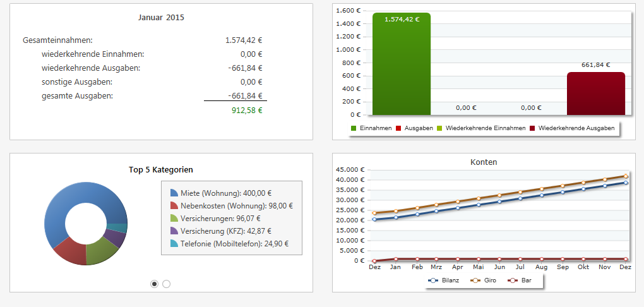Select the first pagination dot under Top 5 Kategorien

click(x=155, y=284)
